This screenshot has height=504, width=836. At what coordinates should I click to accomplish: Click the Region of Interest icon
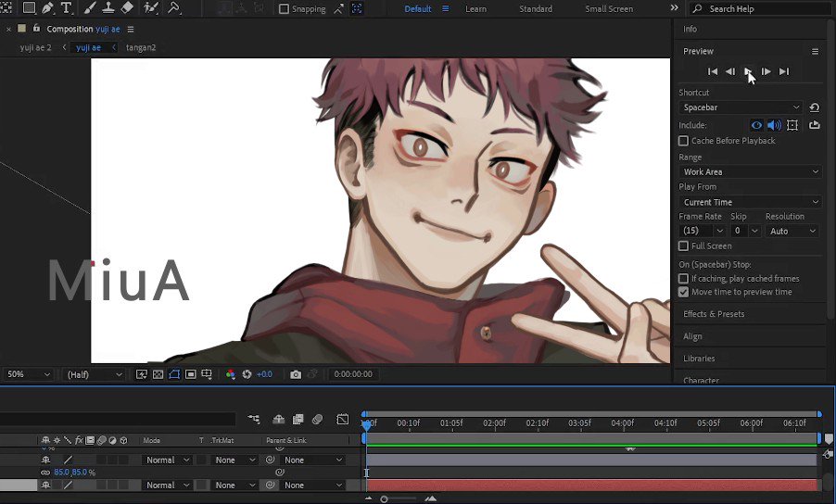190,374
